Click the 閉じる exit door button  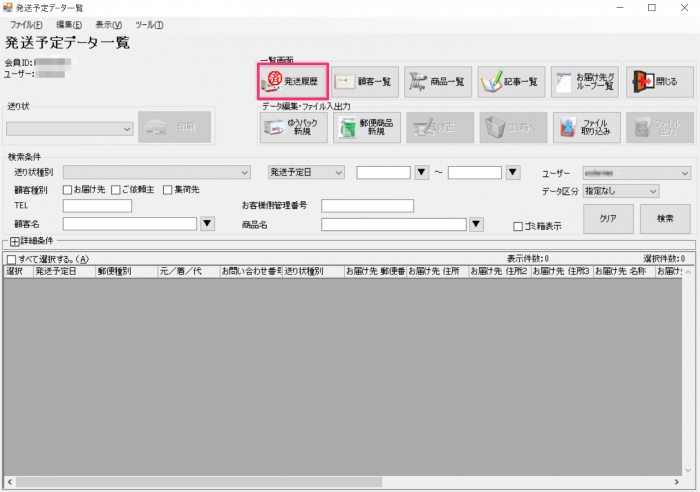pos(660,82)
